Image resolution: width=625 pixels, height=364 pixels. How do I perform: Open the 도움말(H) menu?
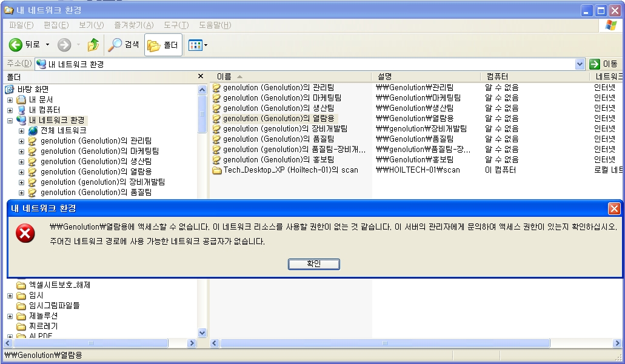(x=215, y=25)
